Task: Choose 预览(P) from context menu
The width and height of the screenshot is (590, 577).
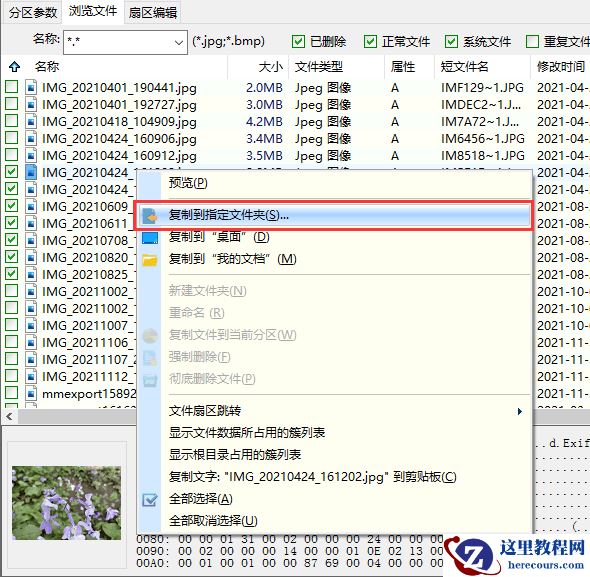Action: pyautogui.click(x=334, y=183)
